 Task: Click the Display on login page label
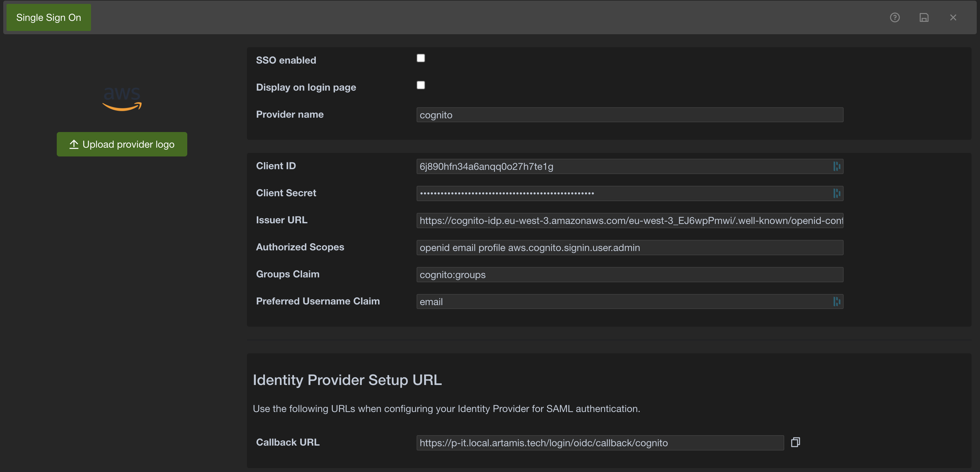tap(306, 87)
